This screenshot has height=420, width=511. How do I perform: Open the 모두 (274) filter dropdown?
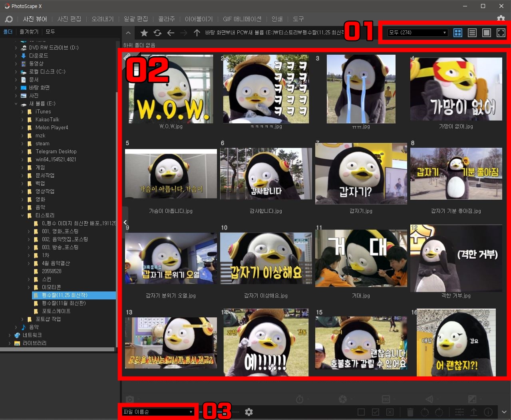coord(418,33)
